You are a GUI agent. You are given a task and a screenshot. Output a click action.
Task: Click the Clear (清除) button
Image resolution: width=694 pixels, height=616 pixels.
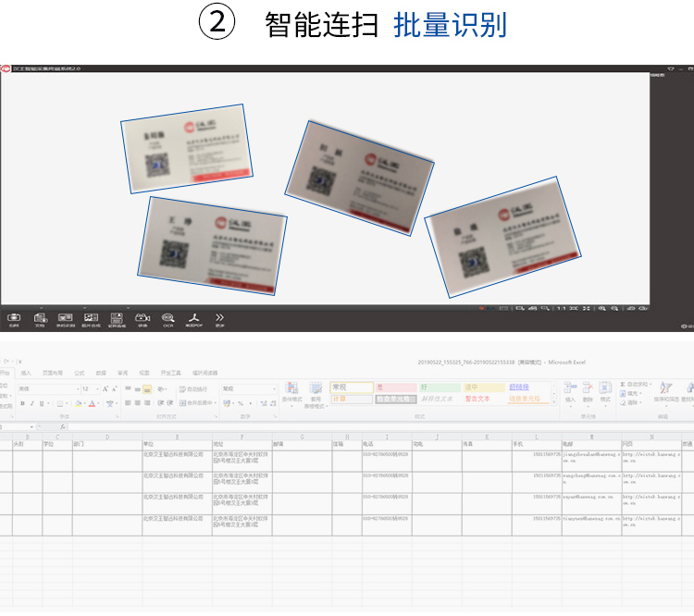click(x=629, y=402)
